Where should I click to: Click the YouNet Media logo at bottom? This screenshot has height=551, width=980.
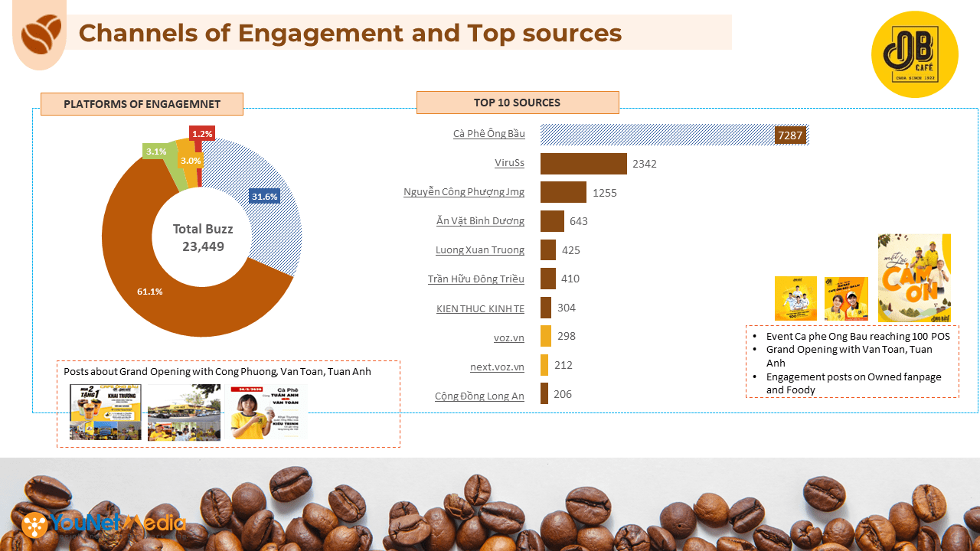(x=103, y=524)
